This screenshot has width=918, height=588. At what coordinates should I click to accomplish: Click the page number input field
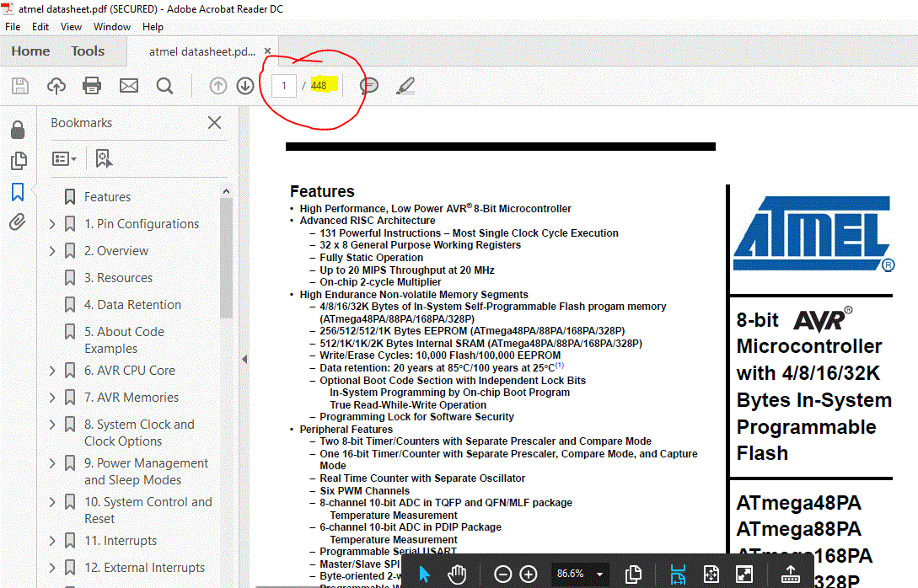(x=284, y=86)
